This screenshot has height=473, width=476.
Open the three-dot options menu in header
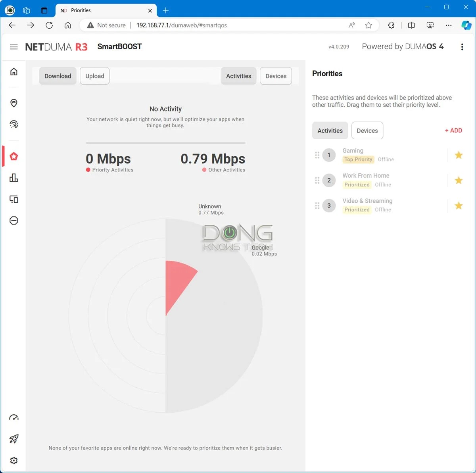[x=462, y=47]
